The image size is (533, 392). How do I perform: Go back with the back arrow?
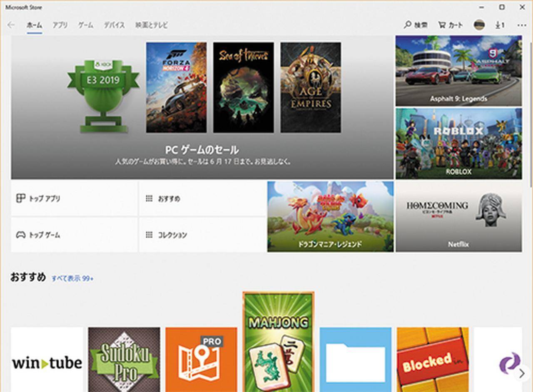[11, 25]
